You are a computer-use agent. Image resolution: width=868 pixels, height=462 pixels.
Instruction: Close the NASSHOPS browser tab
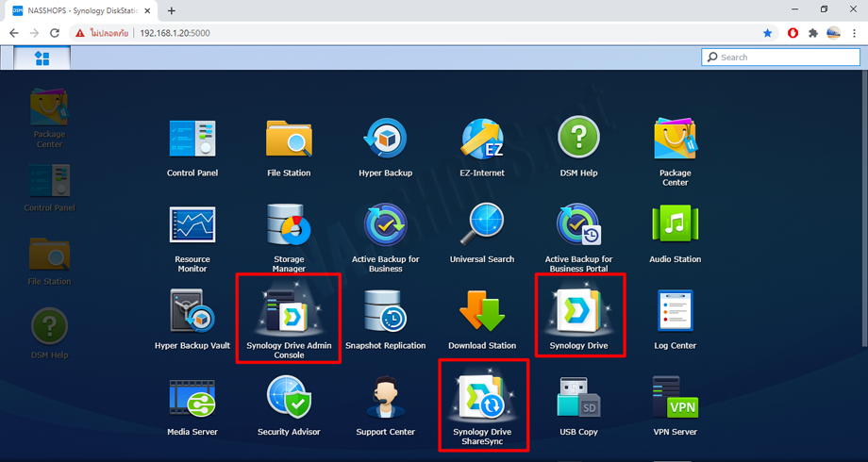(147, 10)
